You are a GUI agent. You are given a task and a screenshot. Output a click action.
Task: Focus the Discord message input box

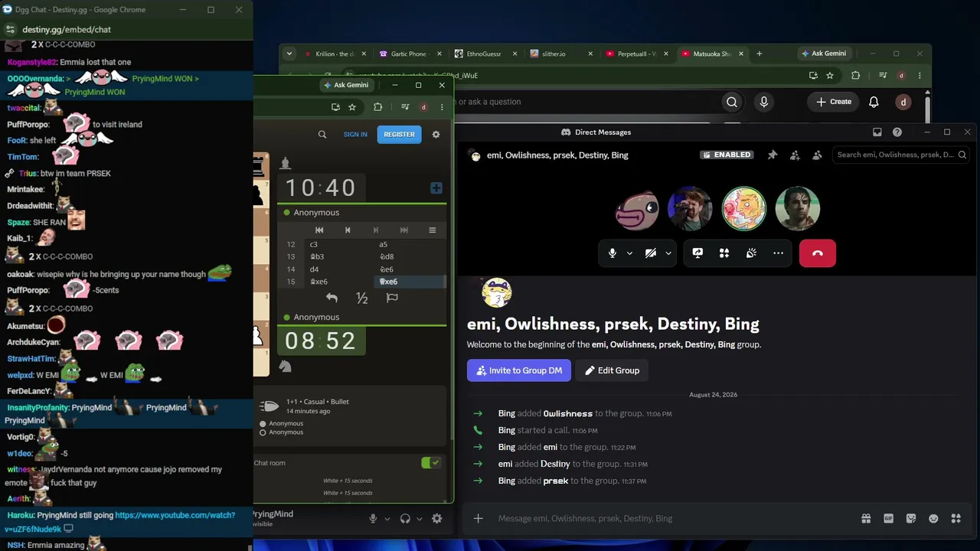(x=674, y=518)
